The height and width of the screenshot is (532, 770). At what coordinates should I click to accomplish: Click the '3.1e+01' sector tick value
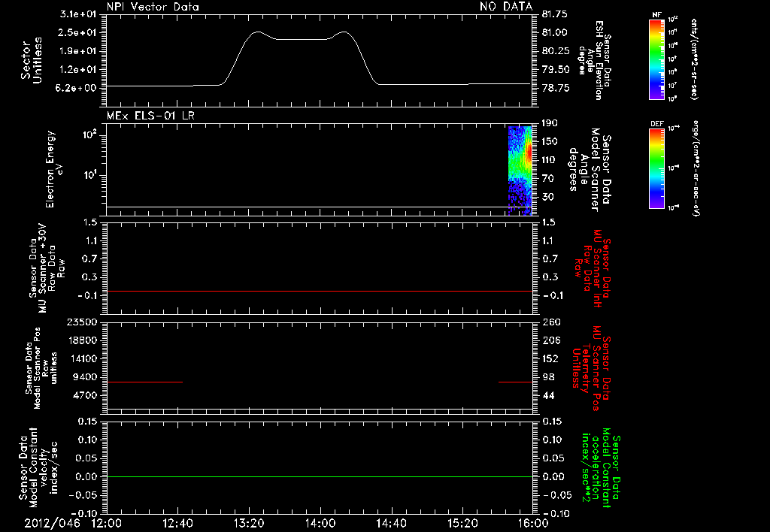[77, 14]
